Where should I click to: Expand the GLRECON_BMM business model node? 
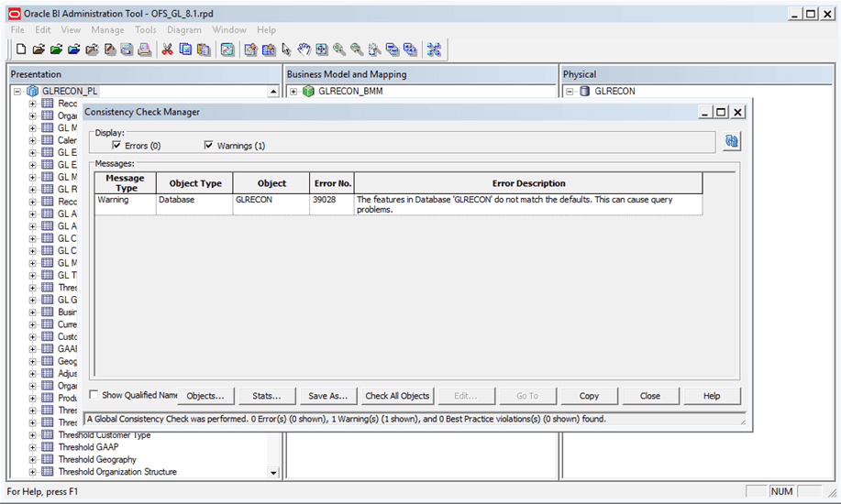tap(293, 92)
